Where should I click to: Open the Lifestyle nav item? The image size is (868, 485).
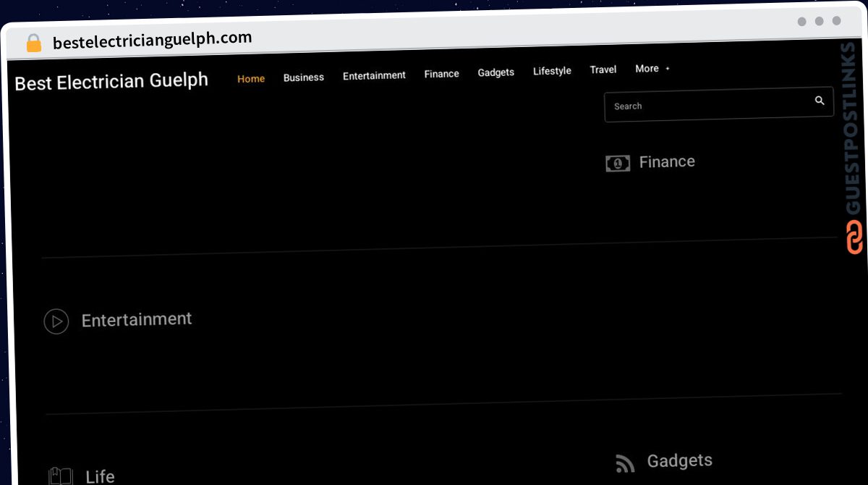[x=552, y=71]
